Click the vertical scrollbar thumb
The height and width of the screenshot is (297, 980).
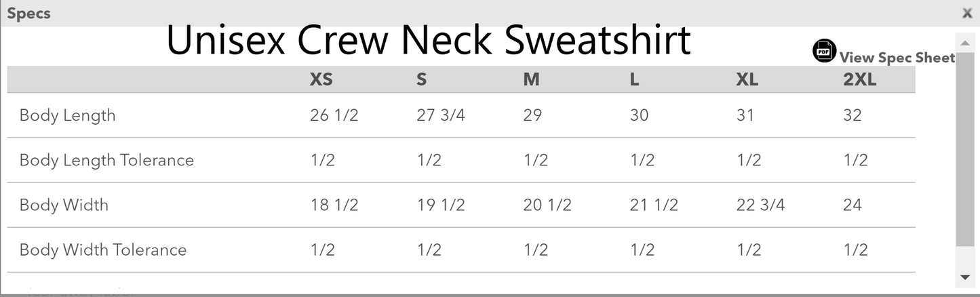tap(965, 149)
